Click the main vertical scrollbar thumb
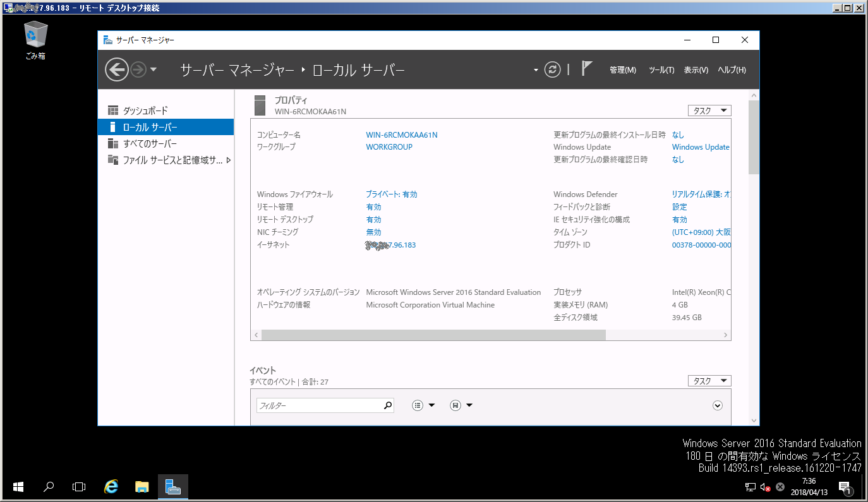 coord(754,137)
